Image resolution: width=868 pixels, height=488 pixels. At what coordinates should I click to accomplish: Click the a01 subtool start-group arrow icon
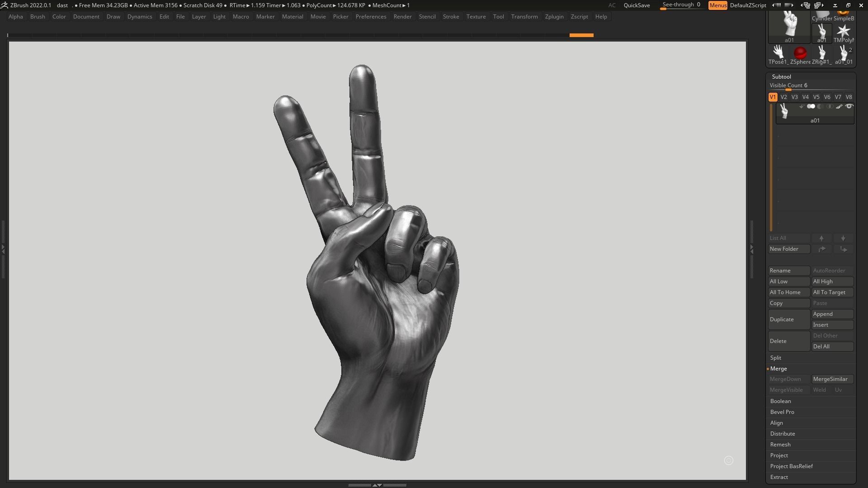click(x=802, y=107)
